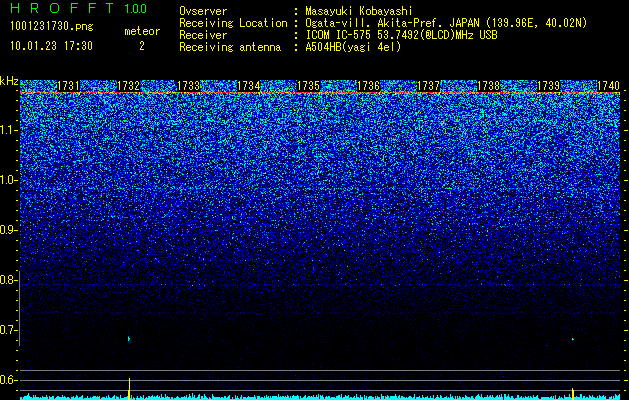Screen dimensions: 629x400
Task: Click the HROFFT 1.0.0 title text
Action: click(79, 8)
